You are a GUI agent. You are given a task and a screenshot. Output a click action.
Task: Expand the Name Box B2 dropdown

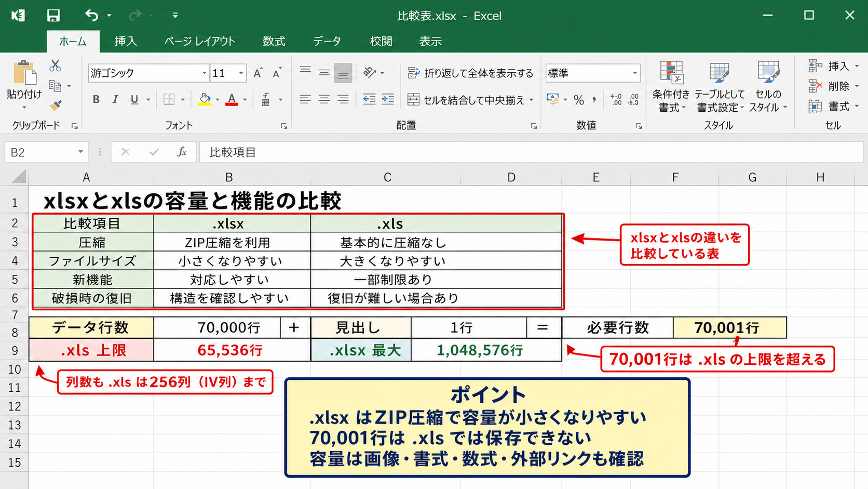[80, 152]
